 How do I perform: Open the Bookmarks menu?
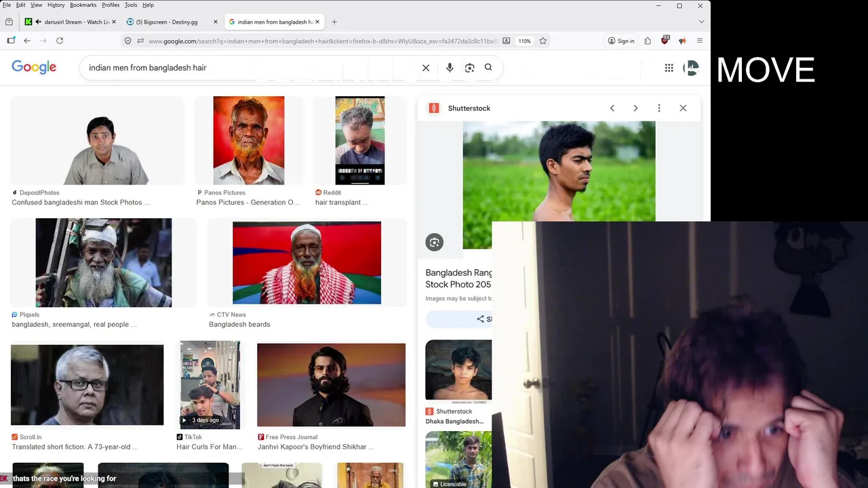(x=83, y=5)
